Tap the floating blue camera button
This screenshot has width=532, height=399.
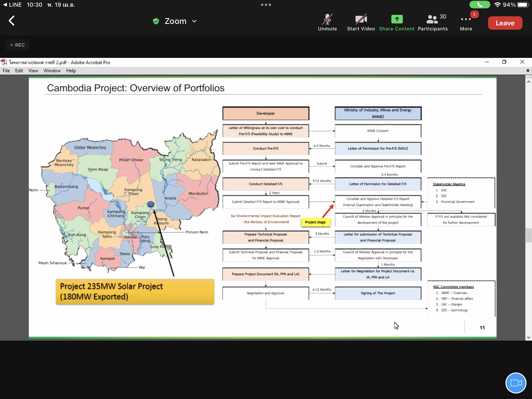coord(516,383)
